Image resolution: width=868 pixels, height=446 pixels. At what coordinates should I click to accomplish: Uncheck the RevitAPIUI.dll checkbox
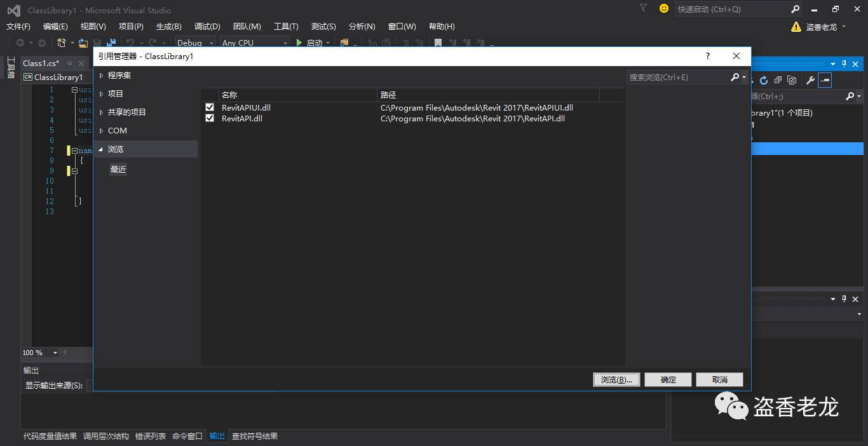(210, 107)
